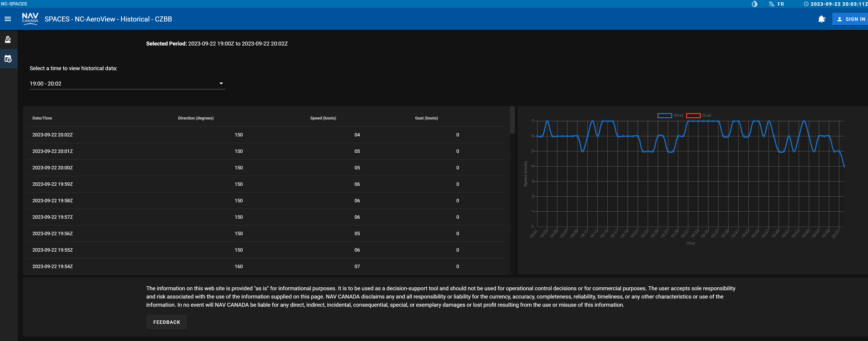Select the row 2023-09-22 19:59Z
The height and width of the screenshot is (341, 868).
point(266,184)
